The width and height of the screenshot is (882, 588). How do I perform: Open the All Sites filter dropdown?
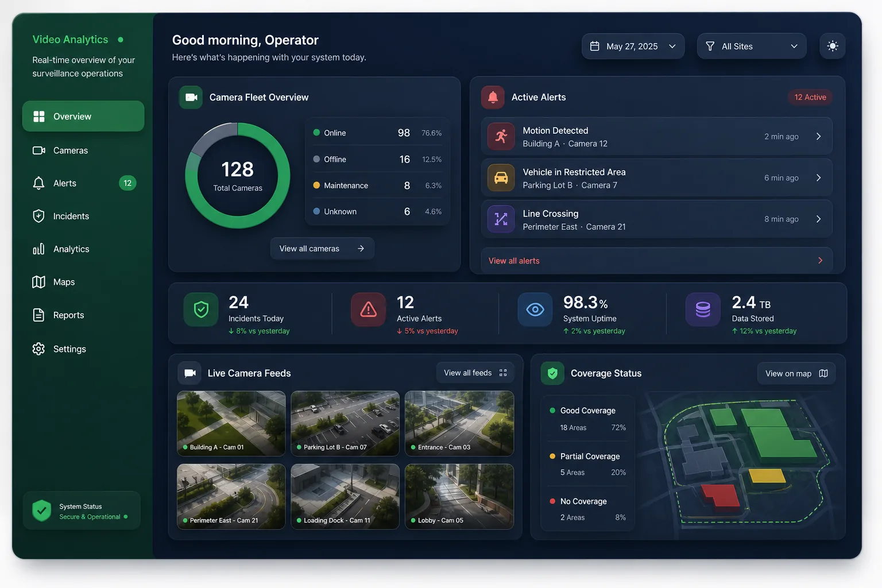(751, 46)
